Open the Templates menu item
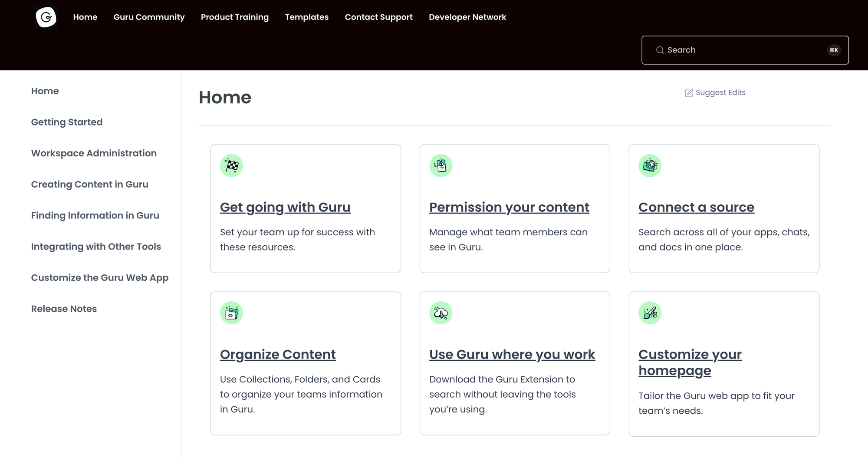 [307, 17]
